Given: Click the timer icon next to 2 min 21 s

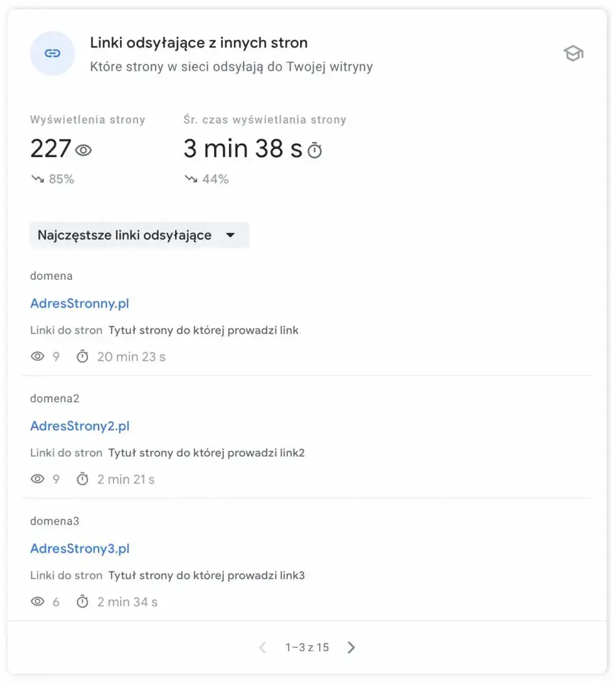Looking at the screenshot, I should coord(82,479).
